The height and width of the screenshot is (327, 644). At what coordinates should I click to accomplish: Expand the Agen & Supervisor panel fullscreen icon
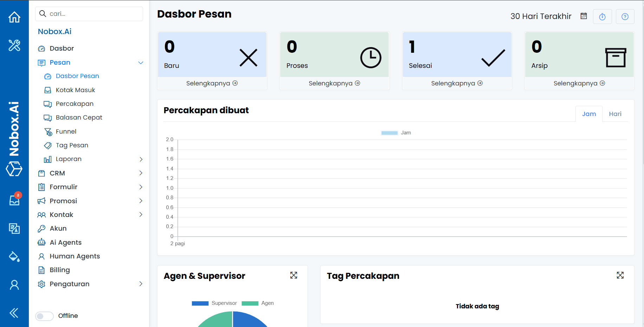[x=294, y=275]
